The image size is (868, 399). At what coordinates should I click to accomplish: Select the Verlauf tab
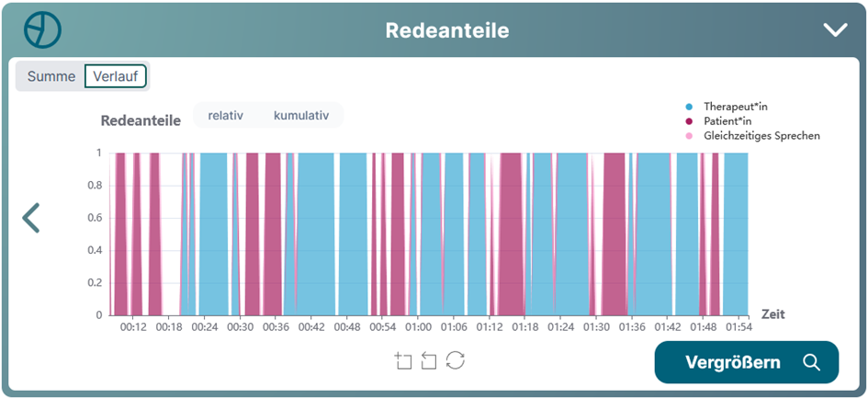click(116, 76)
